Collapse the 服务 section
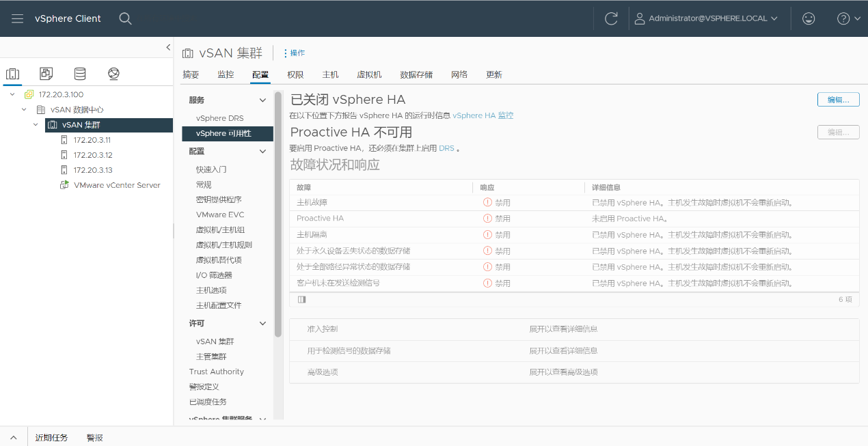Screen dimensions: 868x446 (x=262, y=100)
